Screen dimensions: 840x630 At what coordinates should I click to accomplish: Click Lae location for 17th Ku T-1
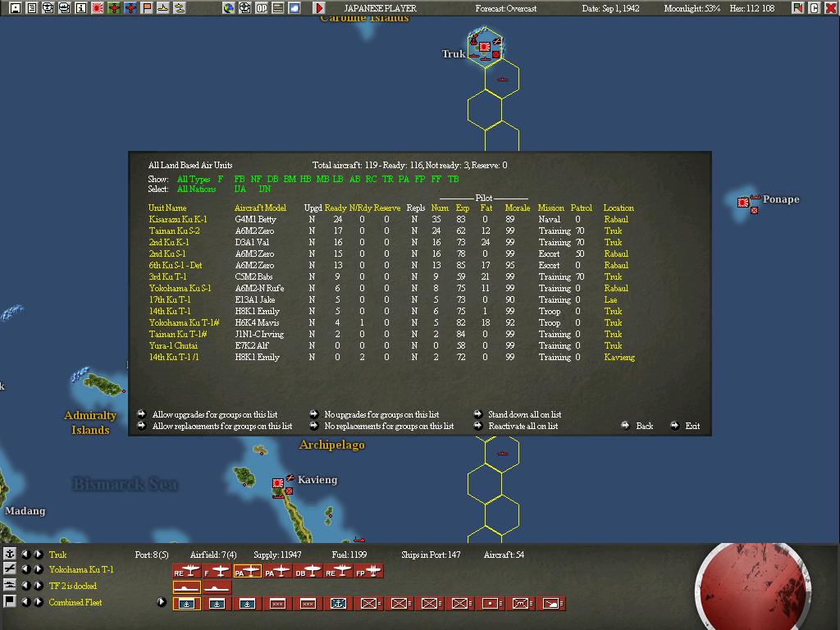point(610,299)
